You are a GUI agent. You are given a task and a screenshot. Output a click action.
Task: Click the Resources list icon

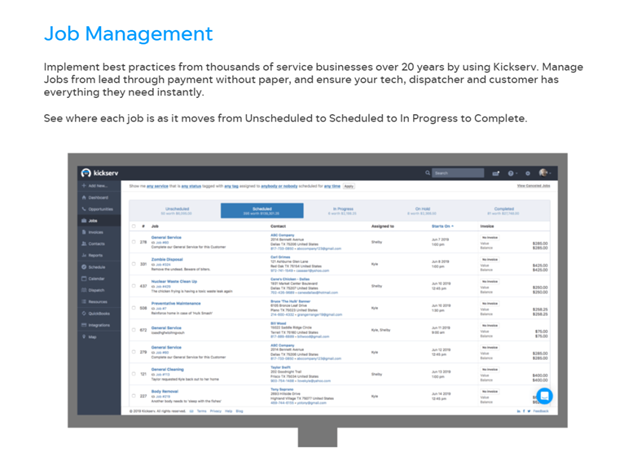[84, 302]
